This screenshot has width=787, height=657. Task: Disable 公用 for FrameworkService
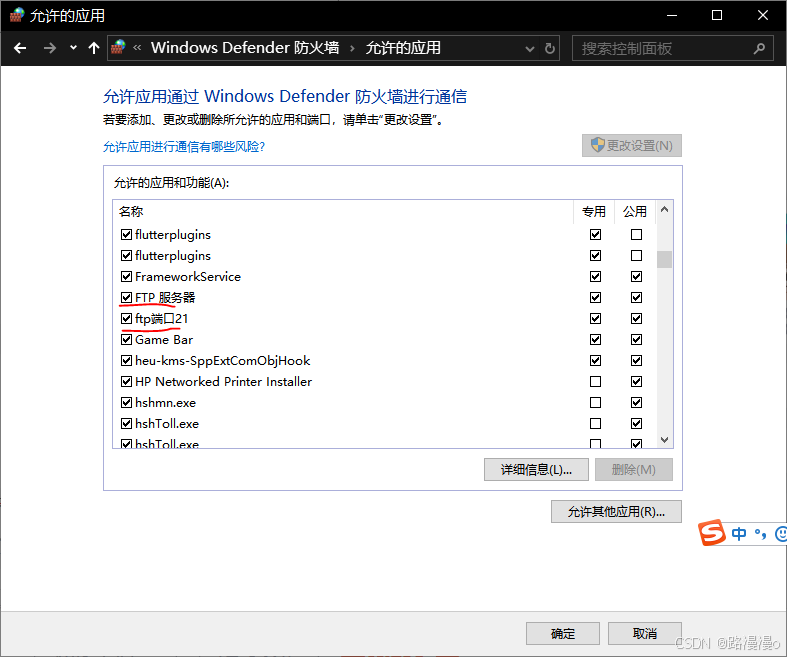(x=636, y=277)
